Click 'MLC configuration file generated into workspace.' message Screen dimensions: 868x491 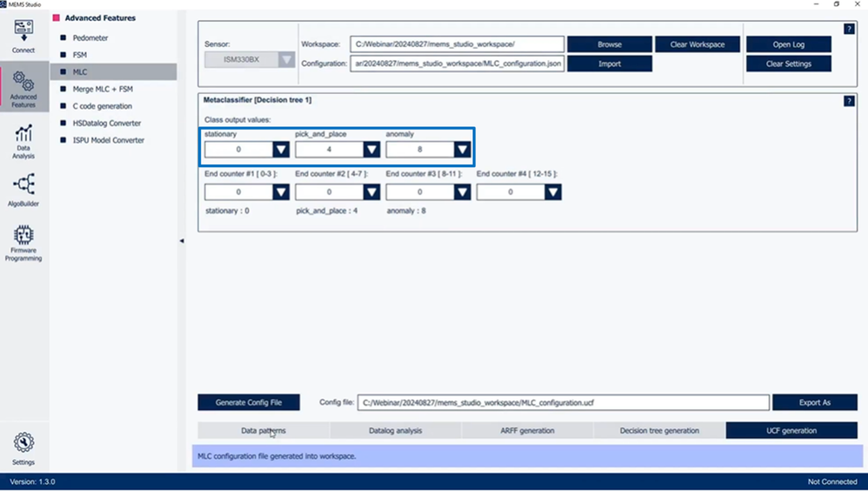[x=277, y=456]
